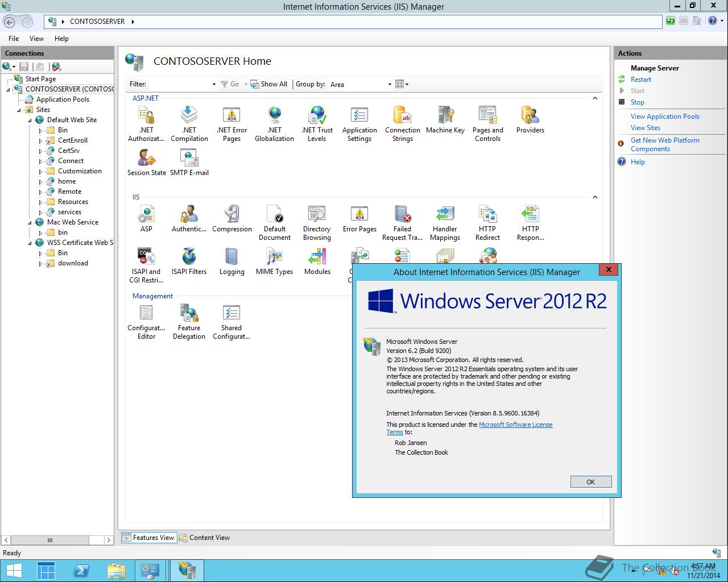Open ASP feature in IIS group

point(146,219)
